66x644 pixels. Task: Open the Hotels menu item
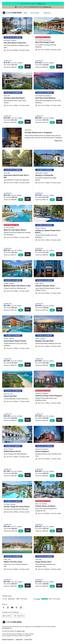point(25,13)
